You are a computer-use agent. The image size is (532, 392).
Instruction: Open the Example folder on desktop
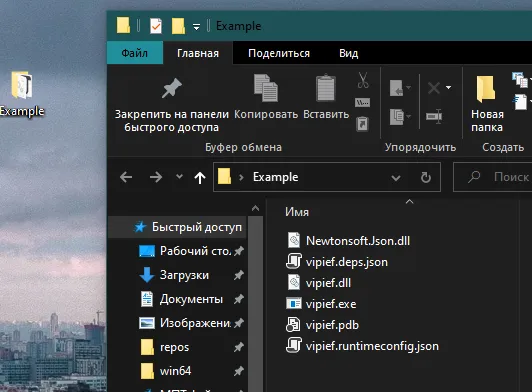click(22, 94)
